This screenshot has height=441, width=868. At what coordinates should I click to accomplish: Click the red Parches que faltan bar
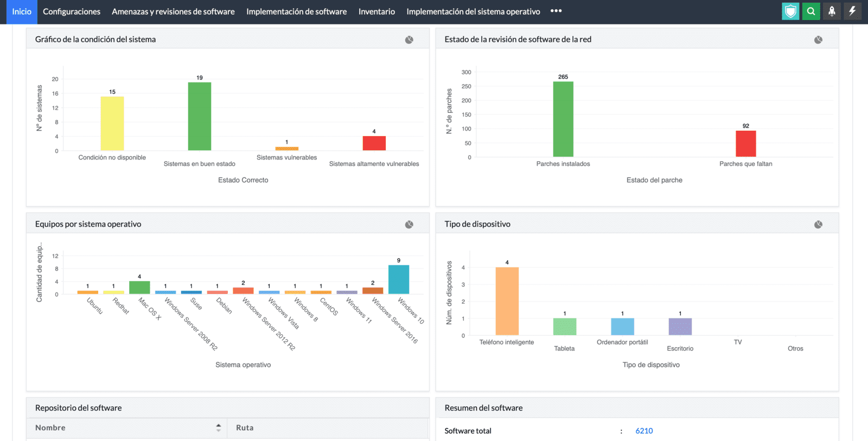[746, 144]
